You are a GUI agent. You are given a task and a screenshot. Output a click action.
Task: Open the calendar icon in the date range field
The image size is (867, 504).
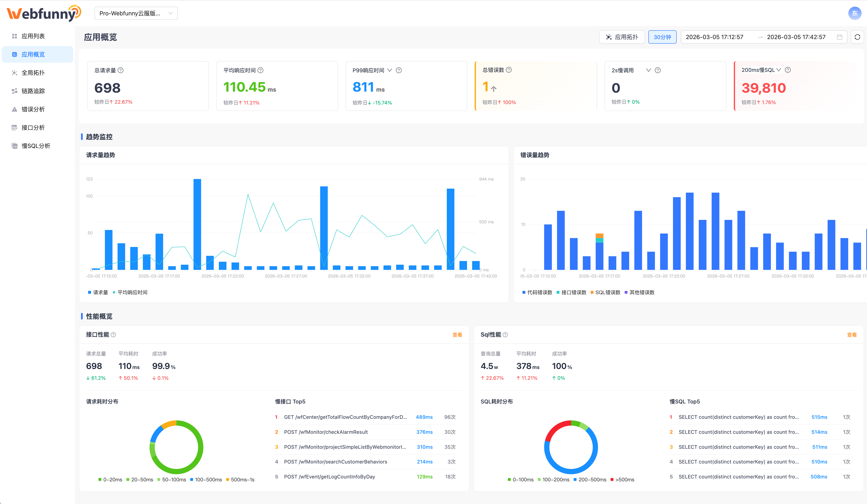[x=840, y=37]
